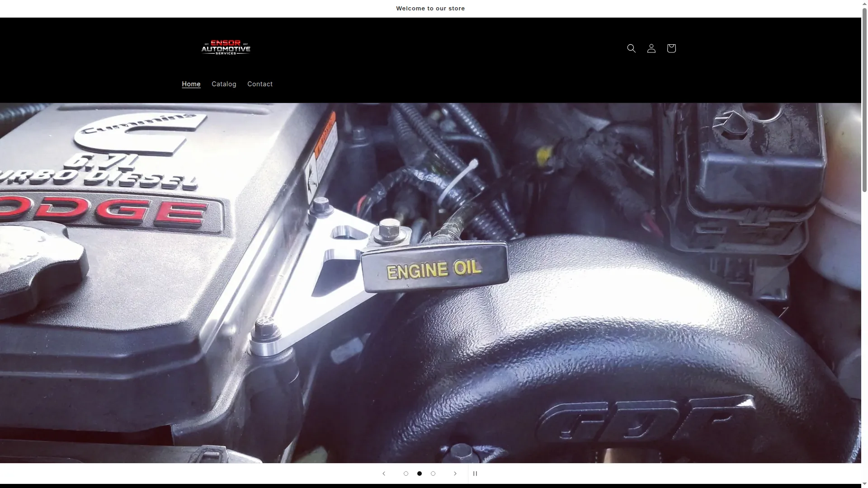Image resolution: width=868 pixels, height=488 pixels.
Task: Click the account login icon
Action: pyautogui.click(x=651, y=48)
